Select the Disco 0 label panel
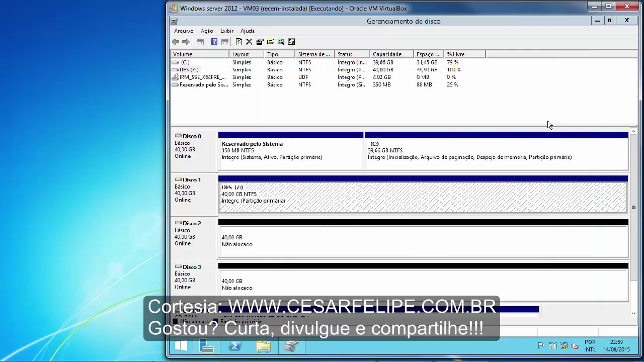The image size is (644, 362). coord(194,150)
